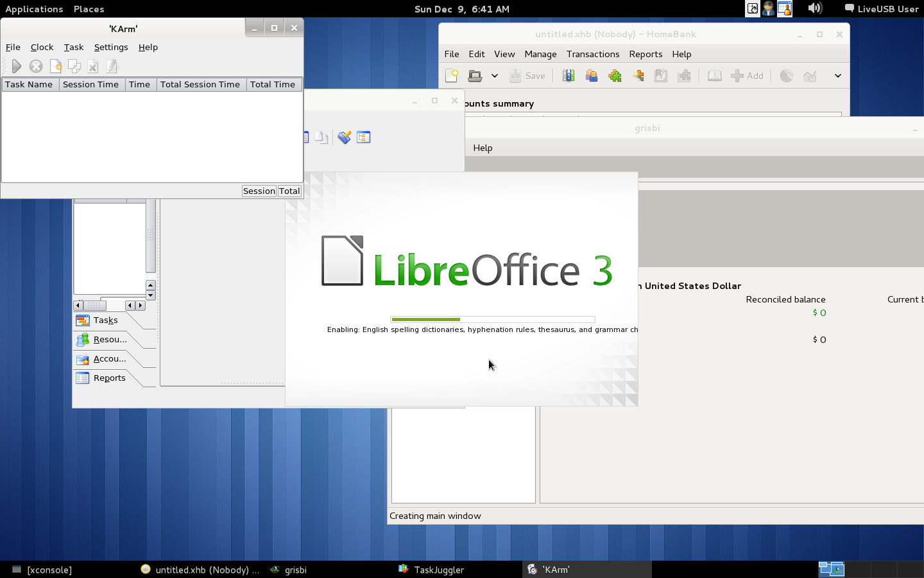Click the Save button in HomeBank toolbar
Image resolution: width=924 pixels, height=578 pixels.
(x=527, y=76)
